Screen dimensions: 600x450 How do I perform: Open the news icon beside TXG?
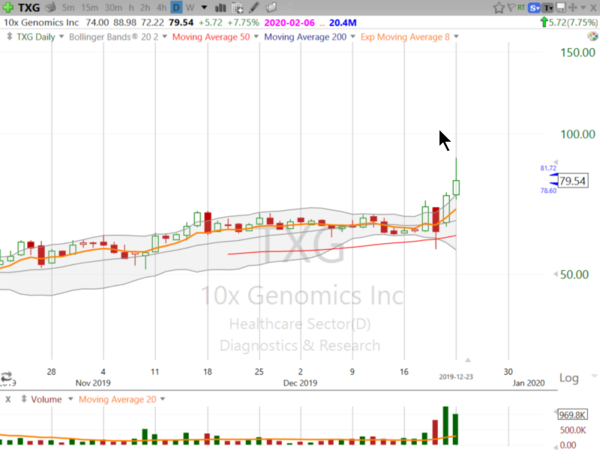[50, 7]
